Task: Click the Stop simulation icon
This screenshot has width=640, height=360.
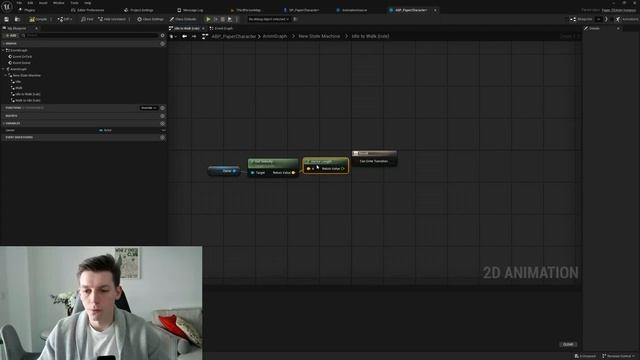Action: point(223,19)
